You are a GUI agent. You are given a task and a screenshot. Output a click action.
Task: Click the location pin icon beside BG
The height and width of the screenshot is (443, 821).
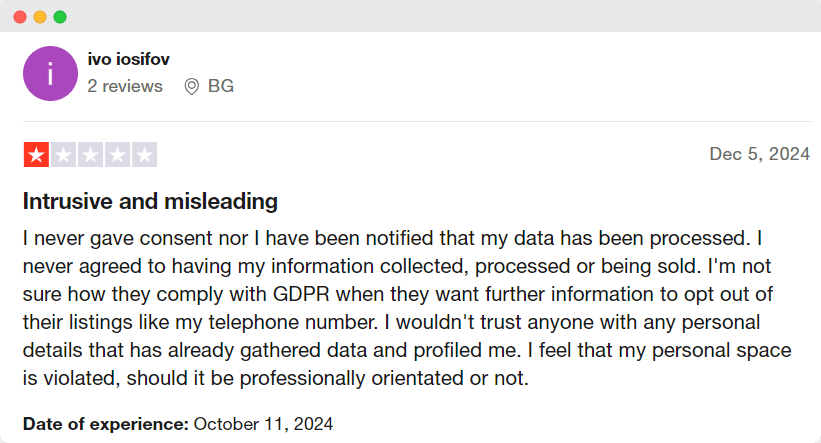pyautogui.click(x=192, y=87)
